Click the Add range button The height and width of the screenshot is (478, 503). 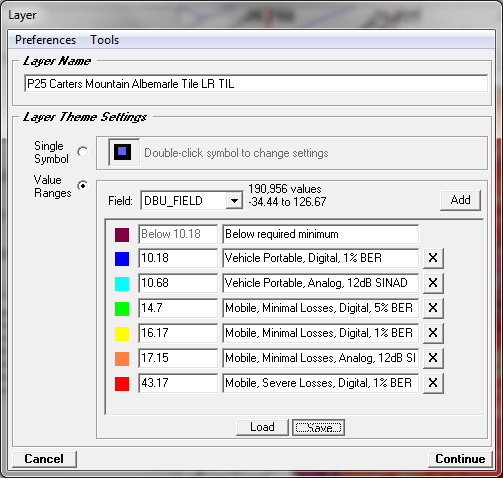pyautogui.click(x=460, y=200)
